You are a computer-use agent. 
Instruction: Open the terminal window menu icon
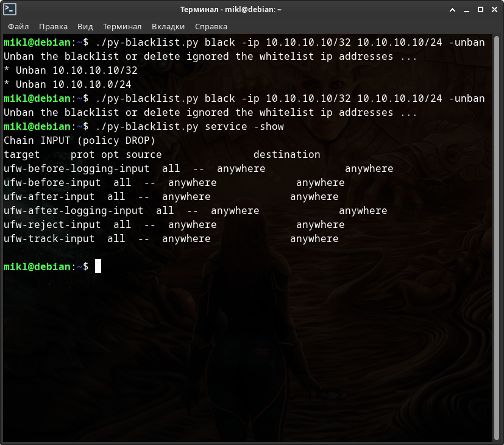coord(9,9)
